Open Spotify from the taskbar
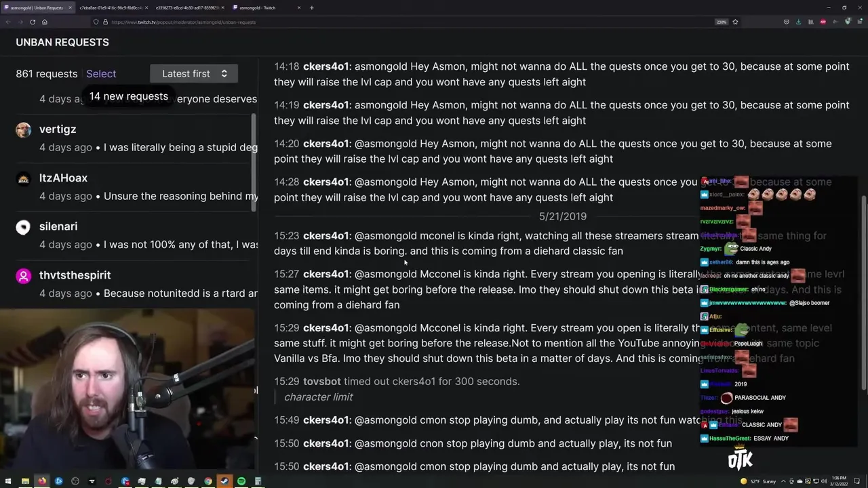This screenshot has height=488, width=868. [x=241, y=481]
